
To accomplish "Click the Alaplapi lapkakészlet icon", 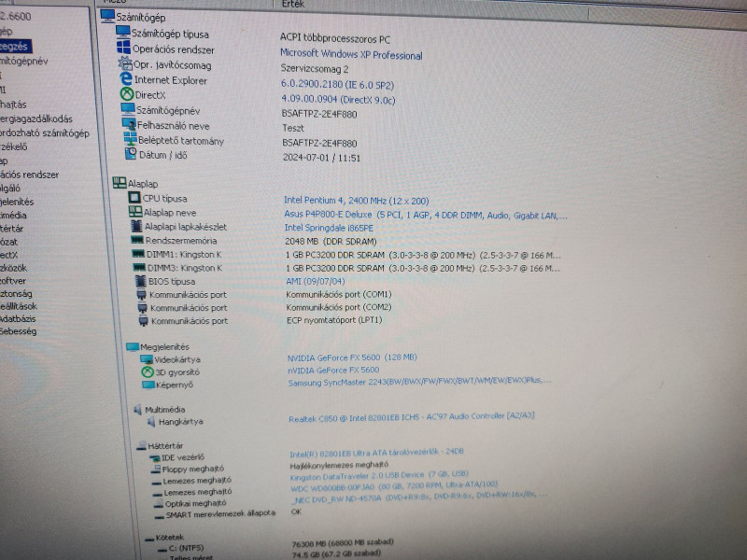I will click(x=136, y=226).
